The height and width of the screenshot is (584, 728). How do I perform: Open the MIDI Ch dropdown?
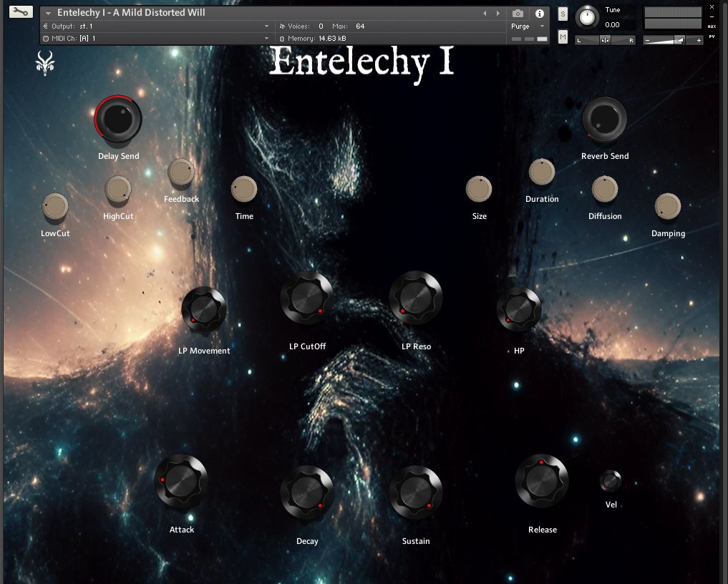click(x=156, y=39)
